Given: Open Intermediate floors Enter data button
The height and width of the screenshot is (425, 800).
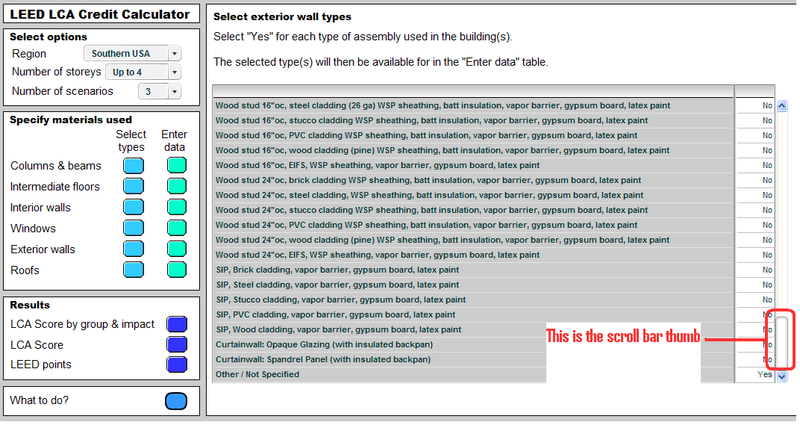Looking at the screenshot, I should click(x=177, y=186).
